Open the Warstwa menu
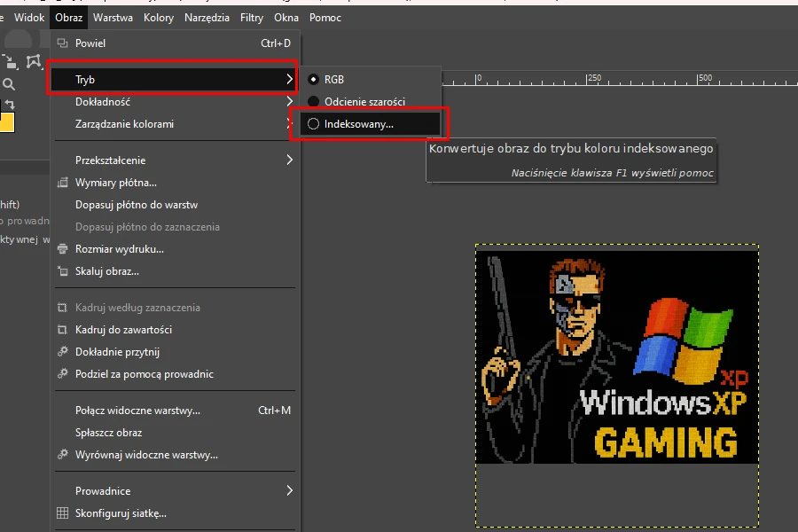Image resolution: width=798 pixels, height=532 pixels. (x=113, y=18)
